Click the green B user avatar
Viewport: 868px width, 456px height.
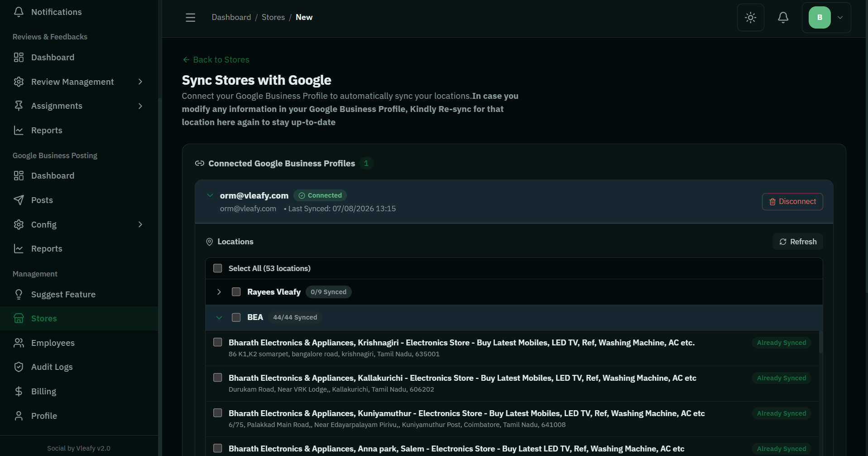(x=820, y=17)
